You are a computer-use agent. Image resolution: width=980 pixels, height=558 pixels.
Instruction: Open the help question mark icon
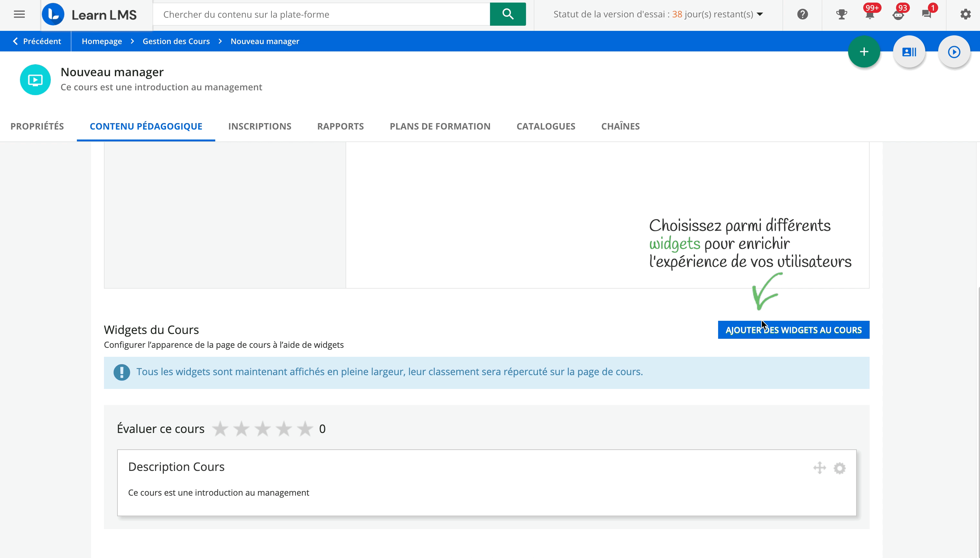802,14
